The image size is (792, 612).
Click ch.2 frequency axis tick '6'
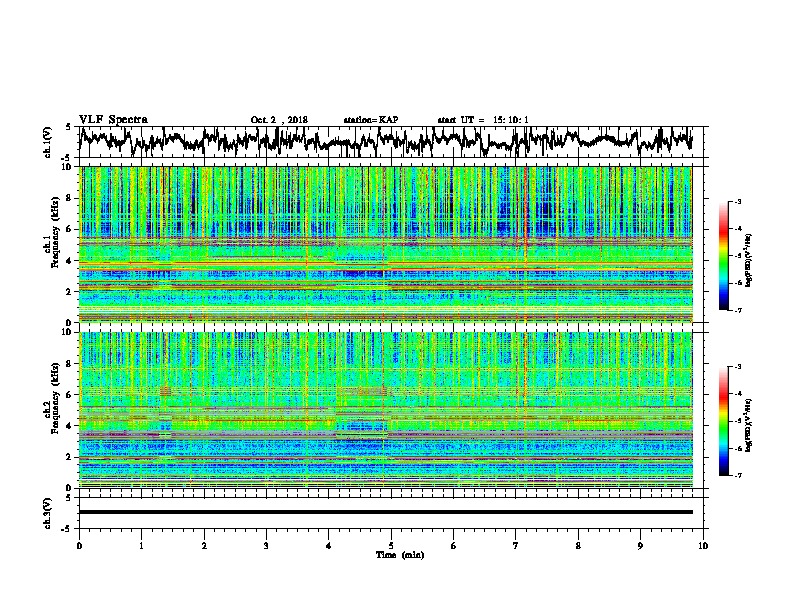pos(70,395)
